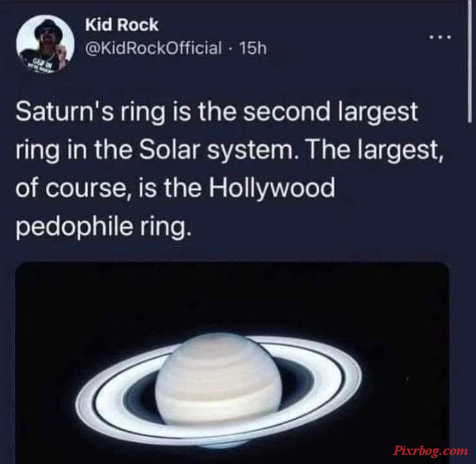Open the three-dot more options menu
This screenshot has height=464, width=476.
440,38
